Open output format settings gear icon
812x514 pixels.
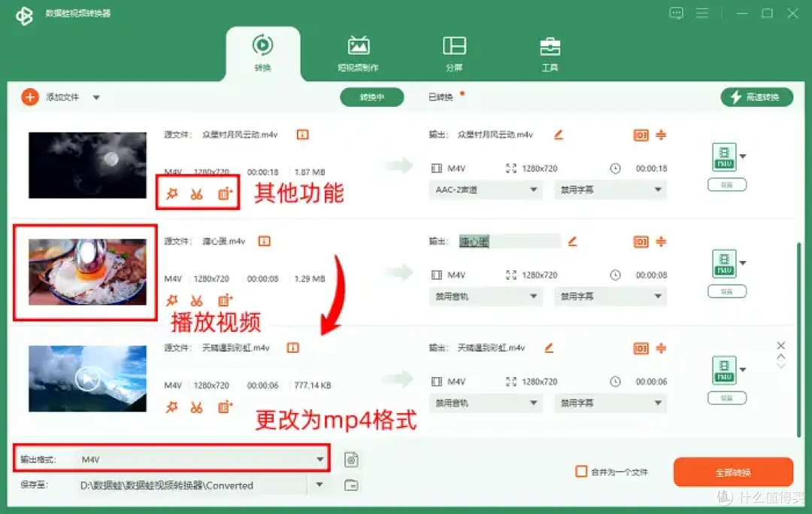coord(351,460)
